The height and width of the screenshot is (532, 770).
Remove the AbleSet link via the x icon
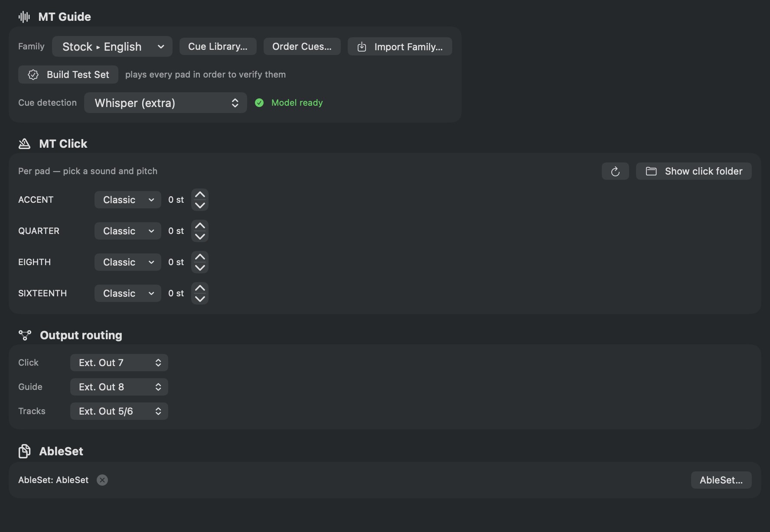point(102,480)
